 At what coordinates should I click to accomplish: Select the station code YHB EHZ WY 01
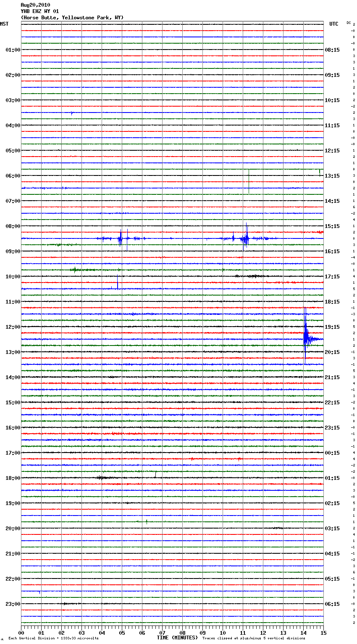[x=40, y=11]
